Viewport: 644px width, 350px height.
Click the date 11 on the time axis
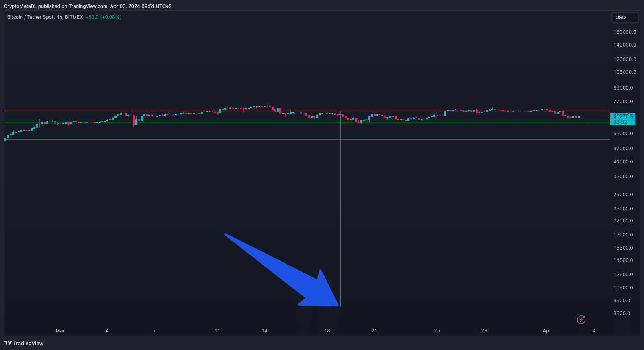217,331
